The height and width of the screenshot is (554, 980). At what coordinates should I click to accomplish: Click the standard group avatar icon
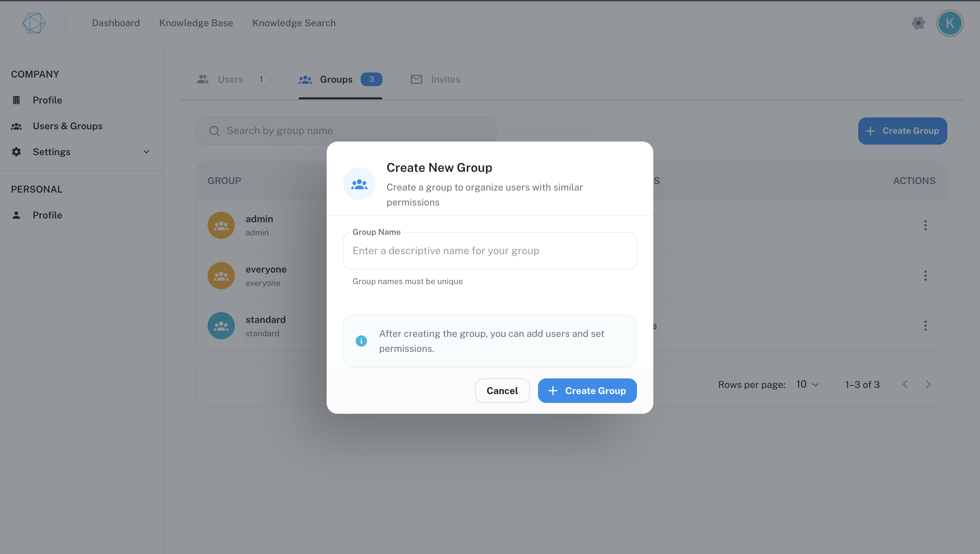point(220,326)
